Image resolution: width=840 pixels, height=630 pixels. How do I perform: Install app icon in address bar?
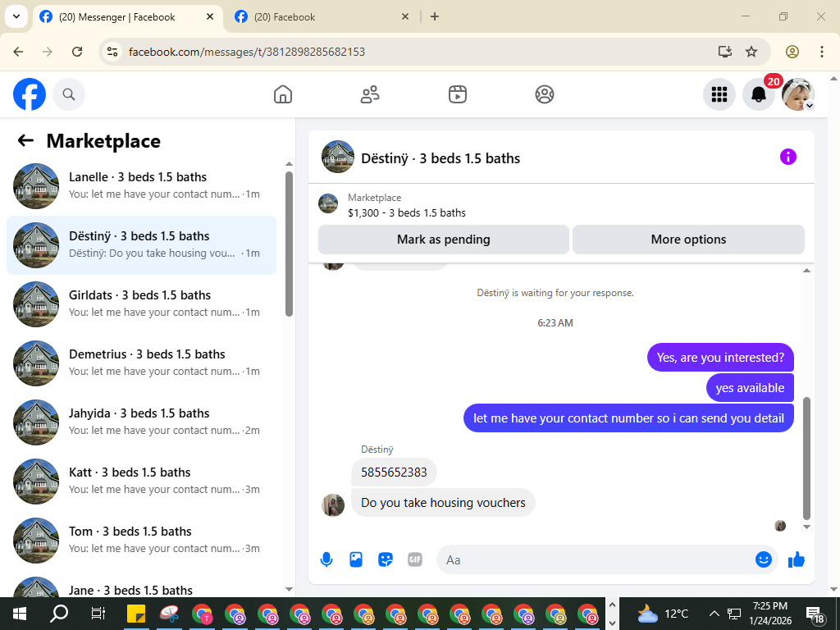724,52
